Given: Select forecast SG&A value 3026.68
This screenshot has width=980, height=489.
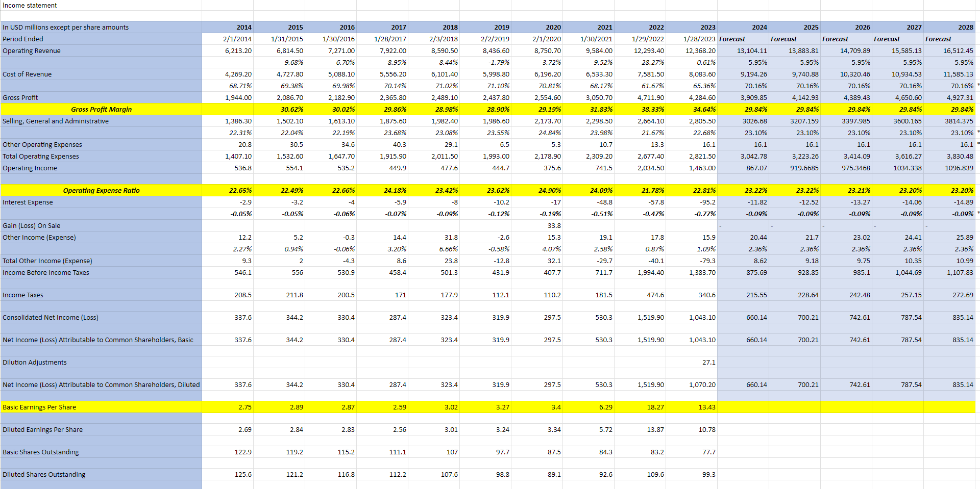Looking at the screenshot, I should pyautogui.click(x=743, y=121).
